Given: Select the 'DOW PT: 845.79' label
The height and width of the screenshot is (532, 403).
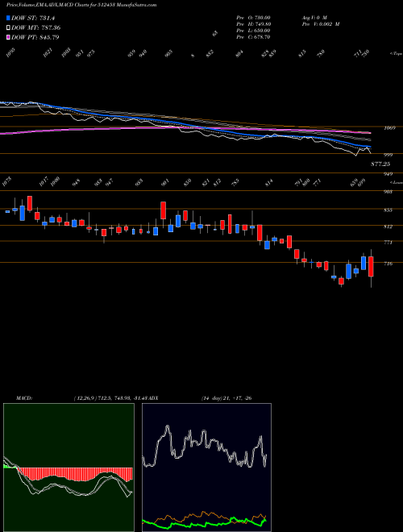Looking at the screenshot, I should pyautogui.click(x=35, y=37).
